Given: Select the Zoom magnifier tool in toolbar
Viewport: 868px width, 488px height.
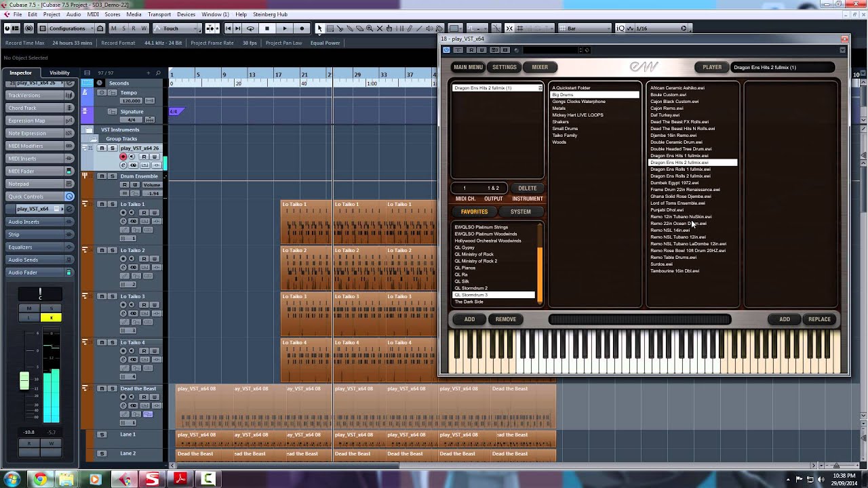Looking at the screenshot, I should [x=370, y=28].
